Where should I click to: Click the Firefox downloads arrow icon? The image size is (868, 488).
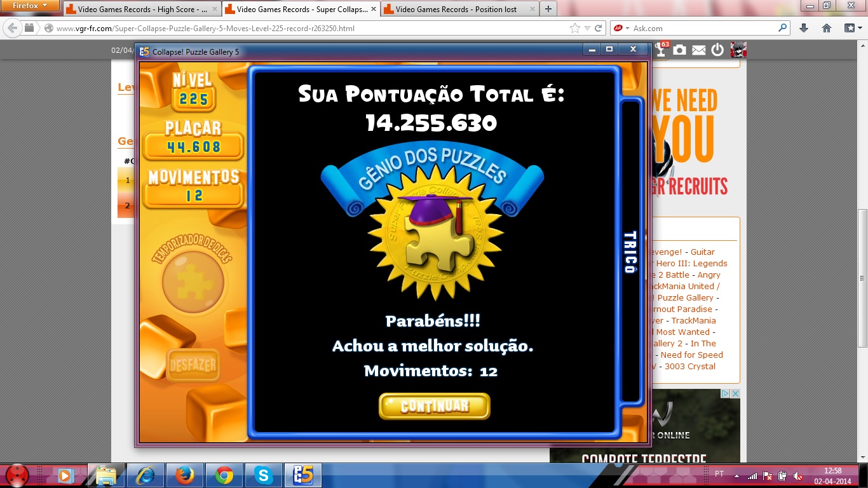pos(804,28)
